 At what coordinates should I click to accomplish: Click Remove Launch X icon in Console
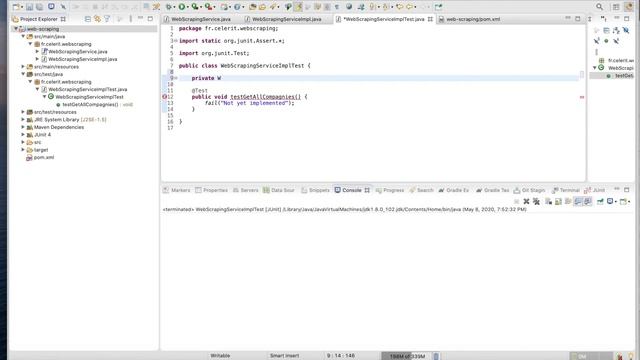pyautogui.click(x=526, y=201)
